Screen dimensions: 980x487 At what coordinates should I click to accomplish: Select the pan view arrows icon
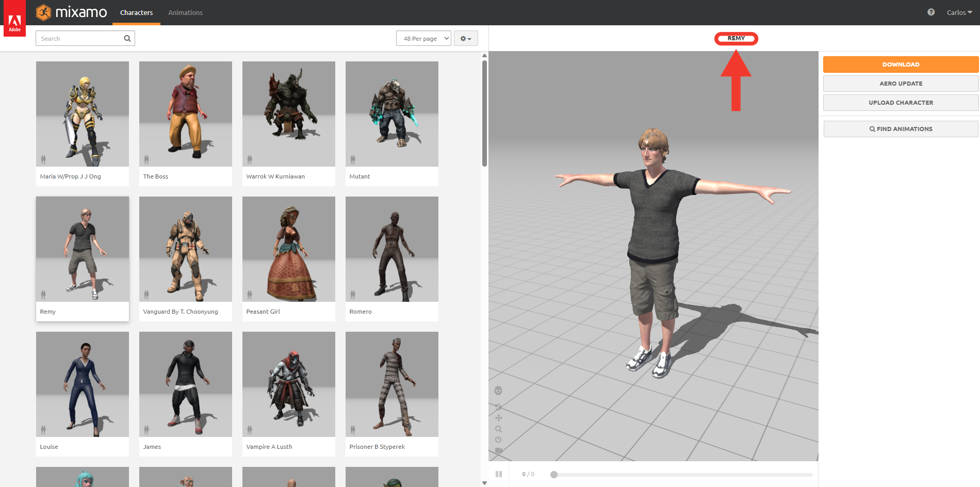point(498,418)
